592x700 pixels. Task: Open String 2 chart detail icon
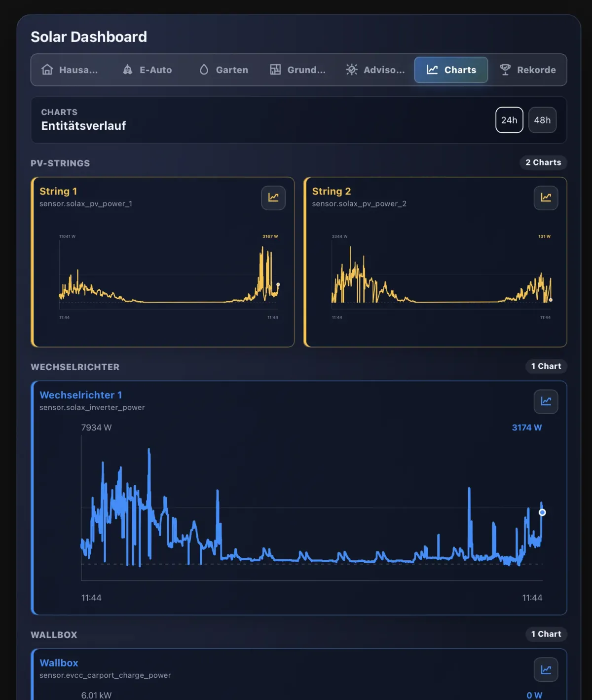pos(546,197)
